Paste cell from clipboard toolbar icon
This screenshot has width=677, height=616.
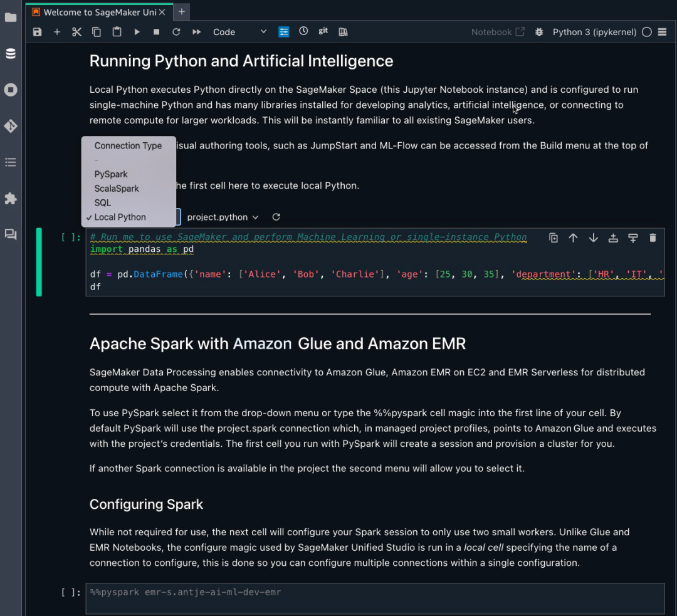coord(117,32)
